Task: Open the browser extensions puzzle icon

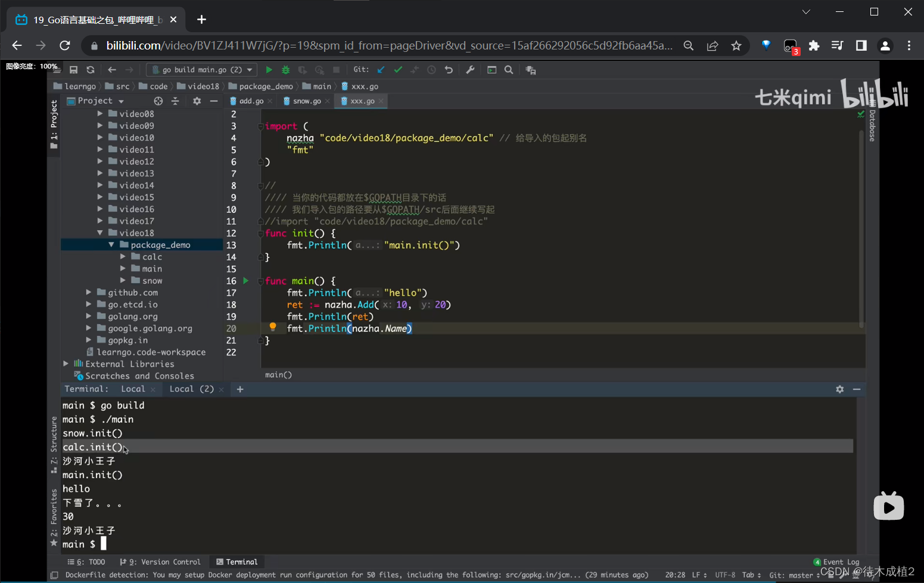Action: (814, 46)
